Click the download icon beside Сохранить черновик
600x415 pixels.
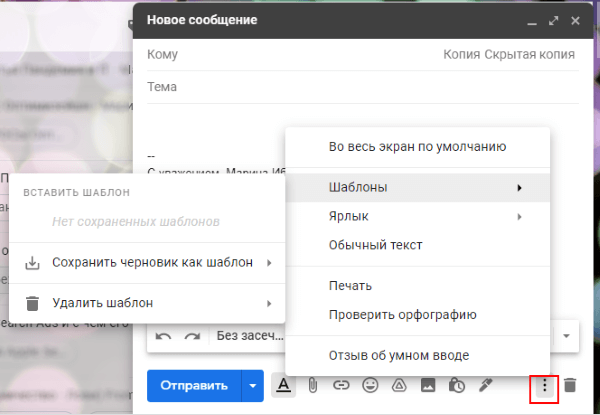pos(33,263)
